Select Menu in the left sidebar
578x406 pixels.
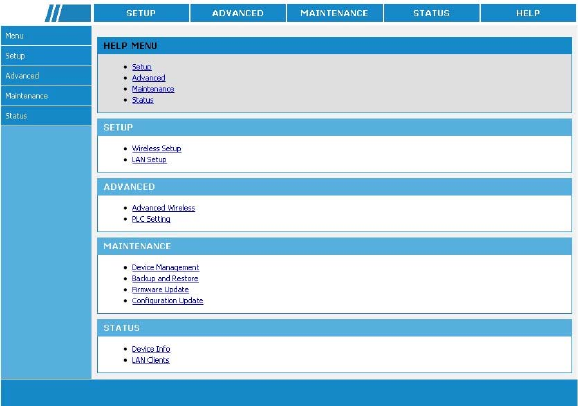point(46,36)
